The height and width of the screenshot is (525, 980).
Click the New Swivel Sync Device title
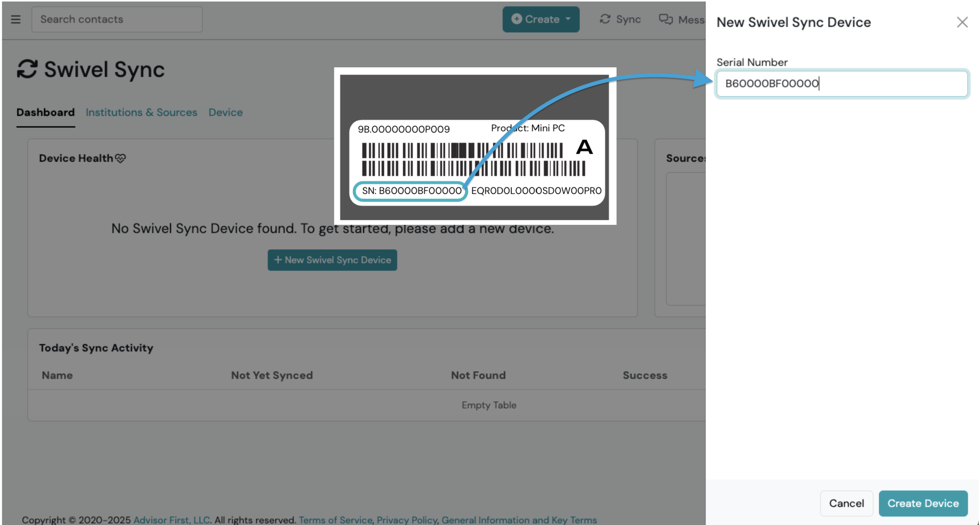(x=794, y=22)
